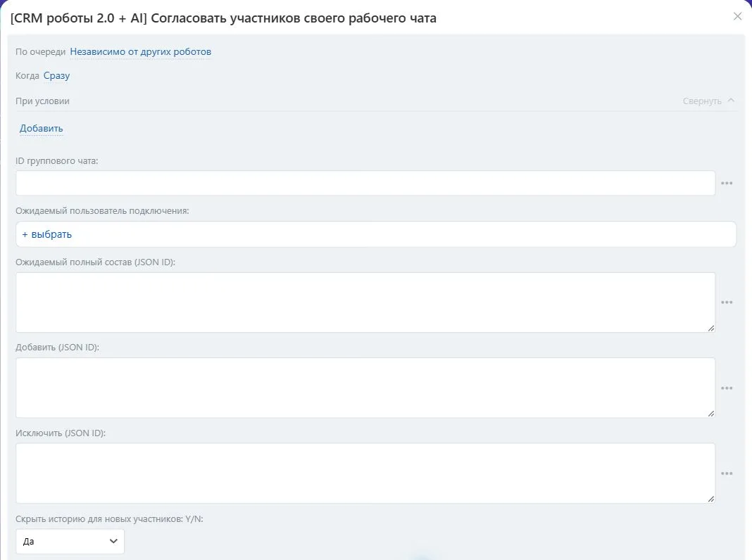The image size is (752, 560).
Task: Close the robot settings dialog
Action: pos(738,17)
